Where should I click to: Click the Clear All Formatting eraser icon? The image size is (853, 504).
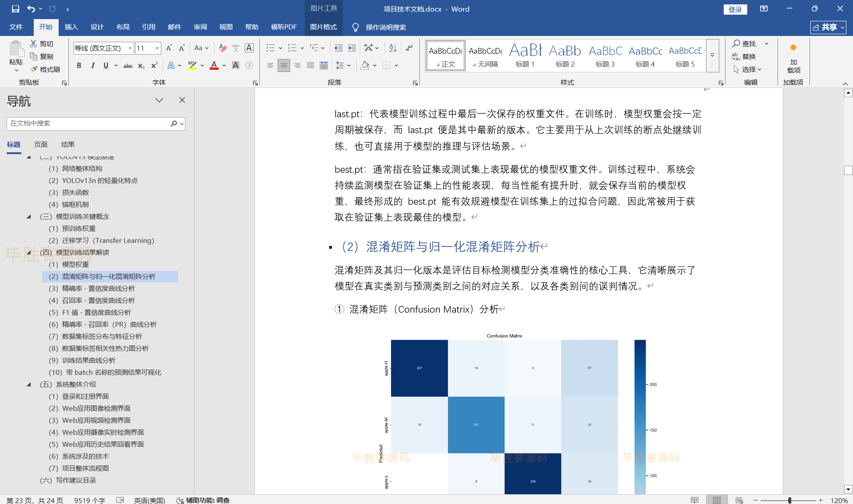(223, 48)
